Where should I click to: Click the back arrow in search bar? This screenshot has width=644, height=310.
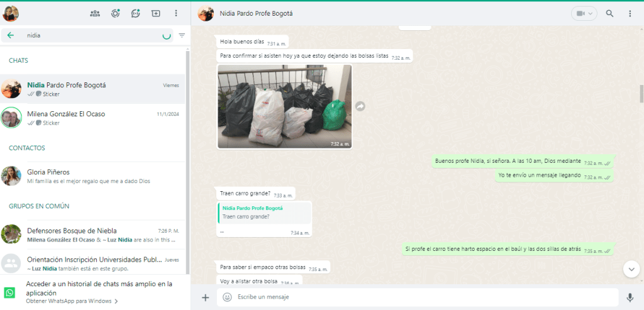[x=11, y=36]
